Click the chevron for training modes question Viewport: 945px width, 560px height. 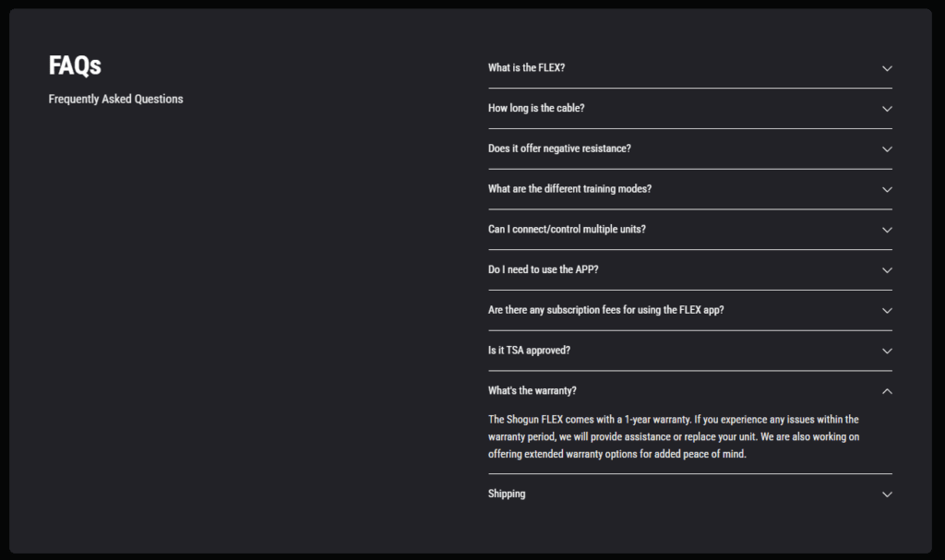(x=887, y=190)
